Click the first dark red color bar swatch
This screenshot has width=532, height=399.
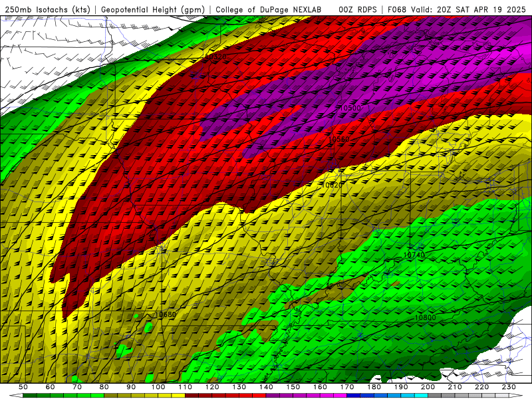click(x=192, y=395)
